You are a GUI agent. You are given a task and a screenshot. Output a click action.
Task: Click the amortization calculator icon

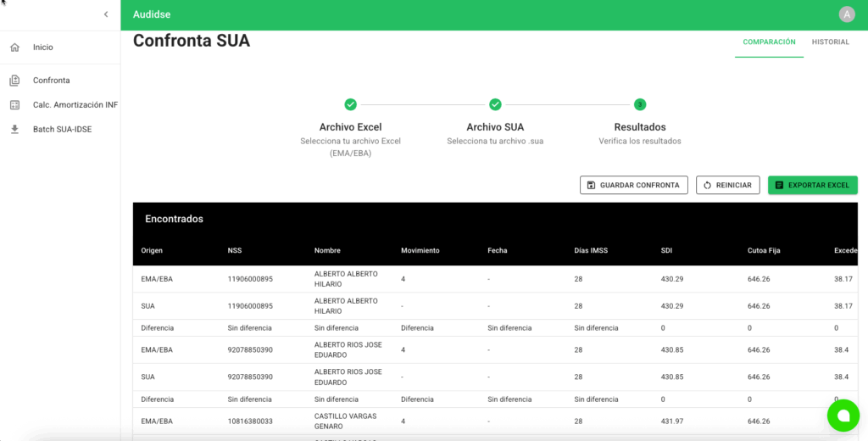coord(15,104)
